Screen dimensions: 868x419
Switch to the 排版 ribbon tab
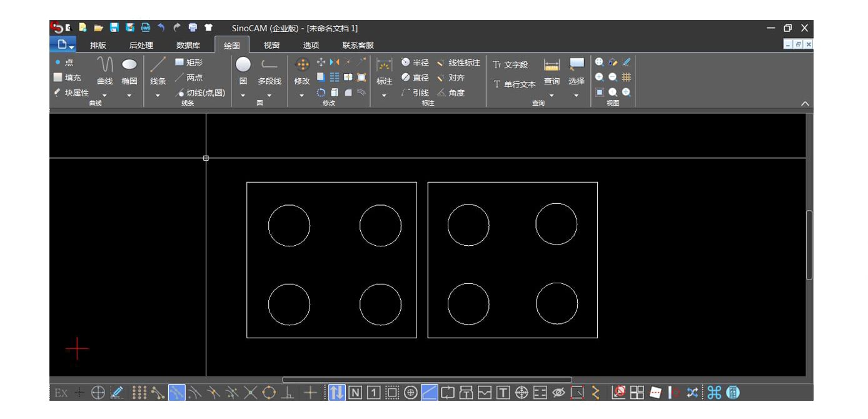pyautogui.click(x=98, y=45)
